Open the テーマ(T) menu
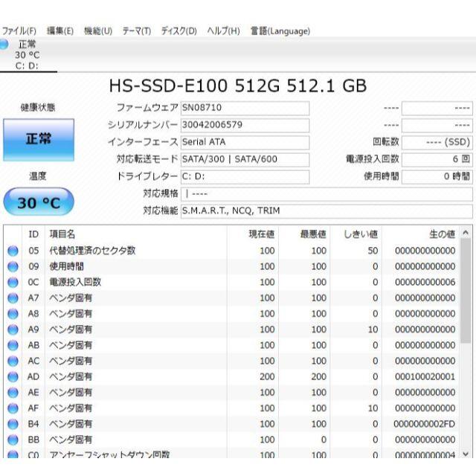The width and height of the screenshot is (476, 476). (137, 31)
